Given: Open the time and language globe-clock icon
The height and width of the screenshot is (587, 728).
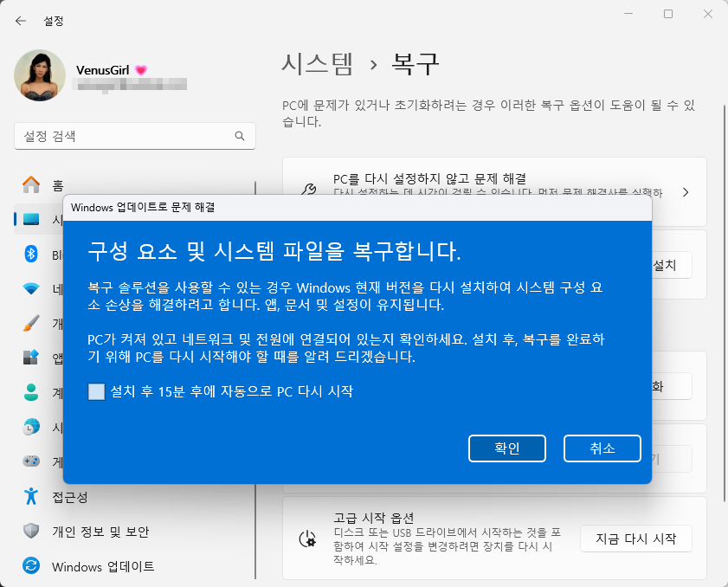Looking at the screenshot, I should pyautogui.click(x=31, y=427).
